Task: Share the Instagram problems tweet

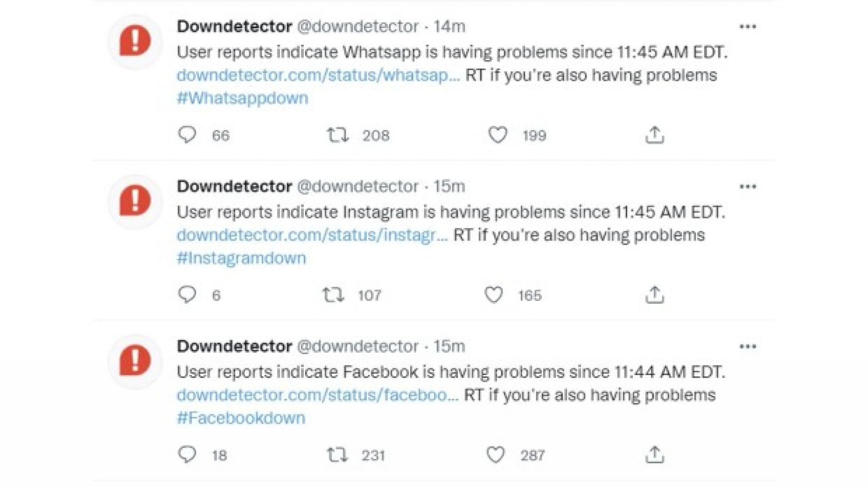Action: pos(654,295)
